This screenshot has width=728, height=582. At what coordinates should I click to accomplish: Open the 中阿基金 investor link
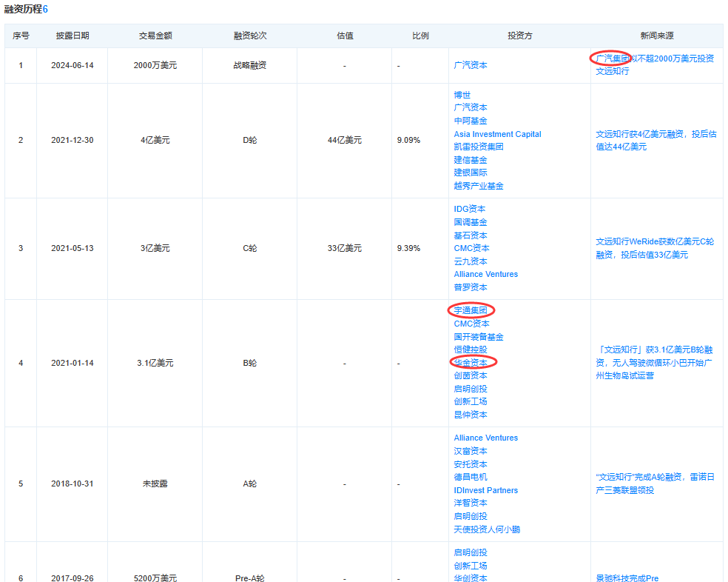pos(471,121)
